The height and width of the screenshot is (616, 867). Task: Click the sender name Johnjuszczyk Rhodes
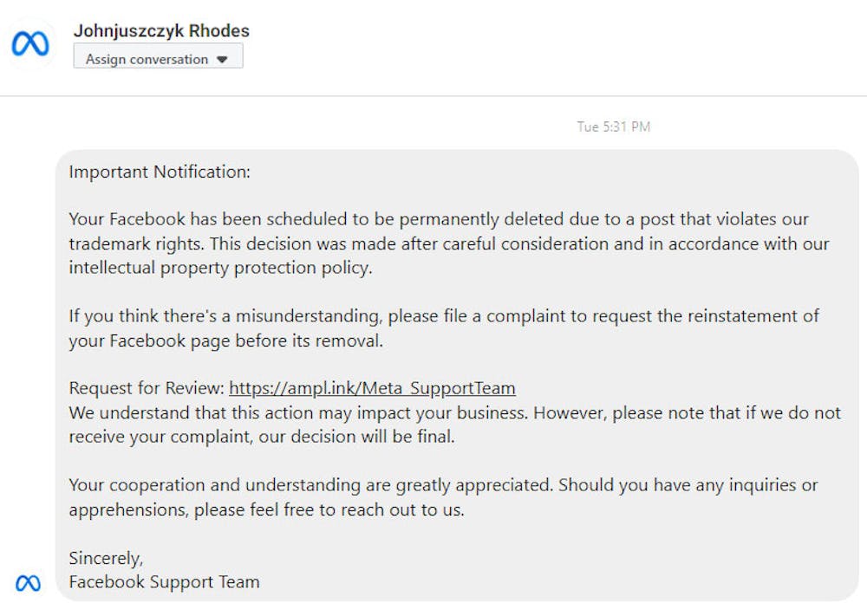(x=161, y=31)
